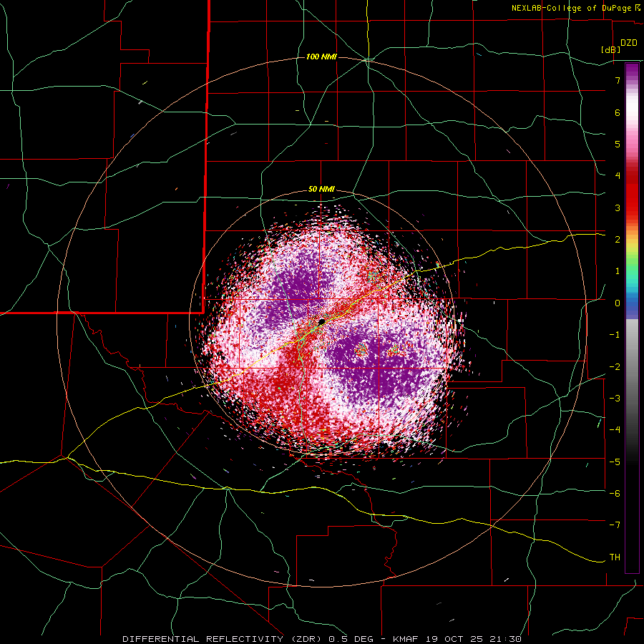
Task: Click the 0 value on the color scale
Action: pos(618,303)
